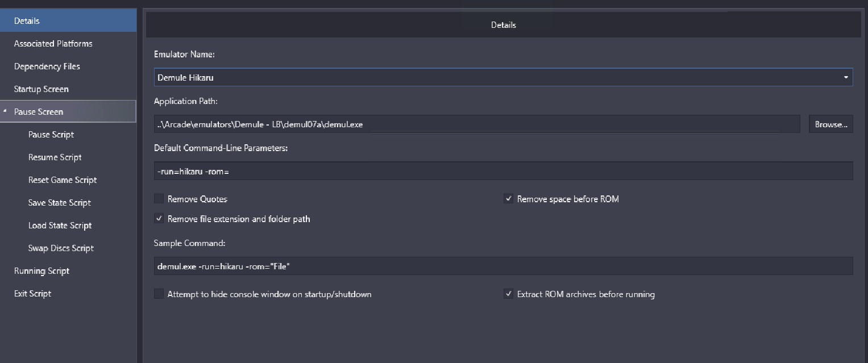Screen dimensions: 868x363
Task: Click the Application Path label
Action: point(186,101)
